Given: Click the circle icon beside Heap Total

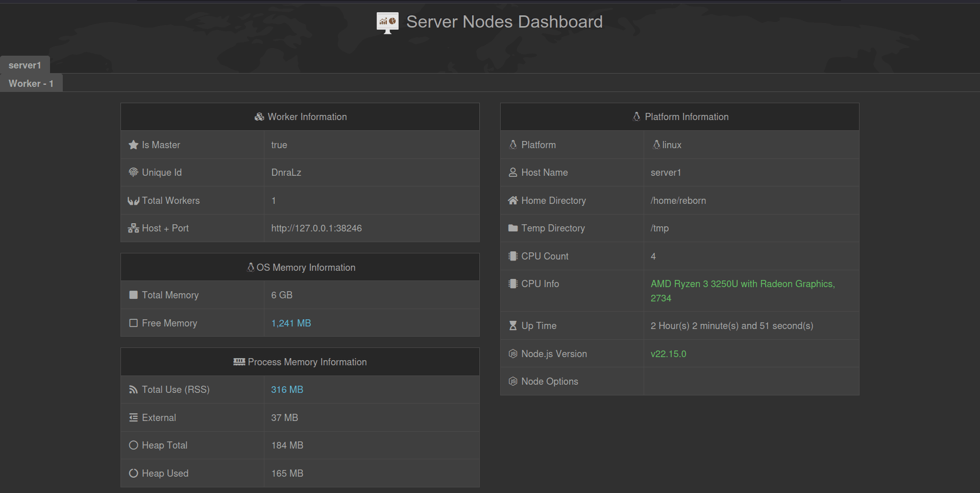Looking at the screenshot, I should [133, 445].
